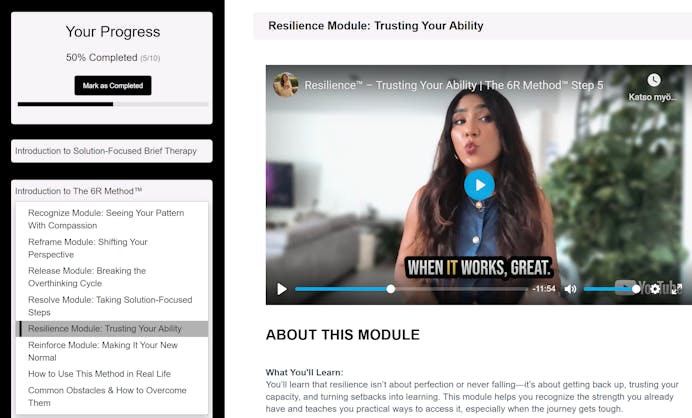Mute the video with speaker icon
Image resolution: width=692 pixels, height=418 pixels.
(570, 289)
